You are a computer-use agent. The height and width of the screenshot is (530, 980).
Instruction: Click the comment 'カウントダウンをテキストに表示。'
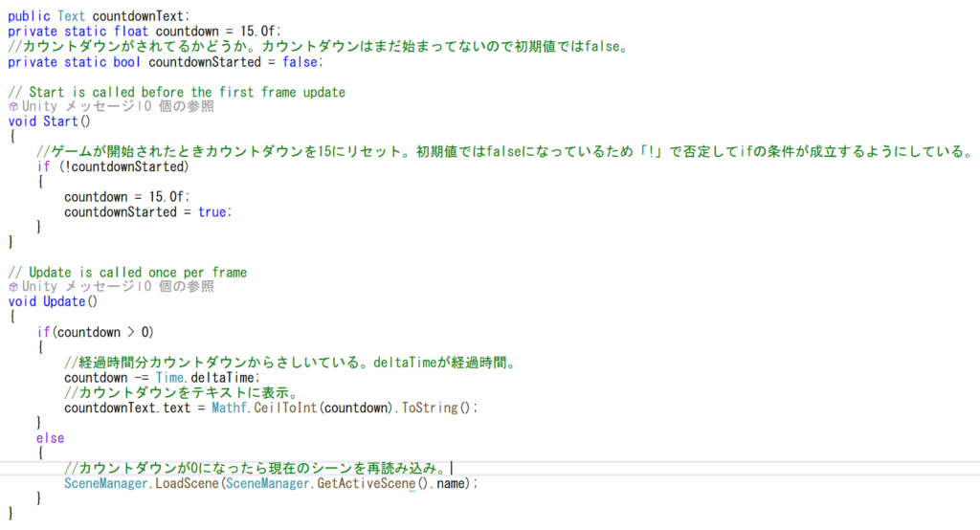pyautogui.click(x=183, y=392)
